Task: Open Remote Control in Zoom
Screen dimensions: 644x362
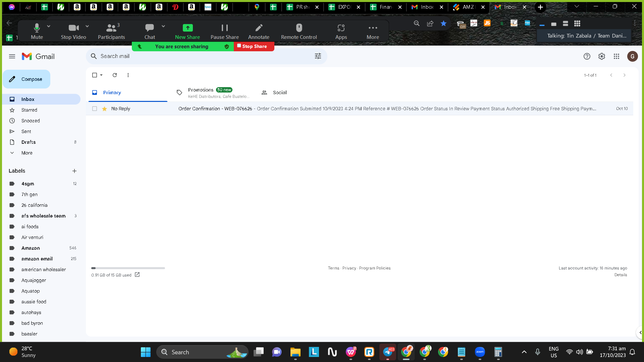Action: [299, 32]
